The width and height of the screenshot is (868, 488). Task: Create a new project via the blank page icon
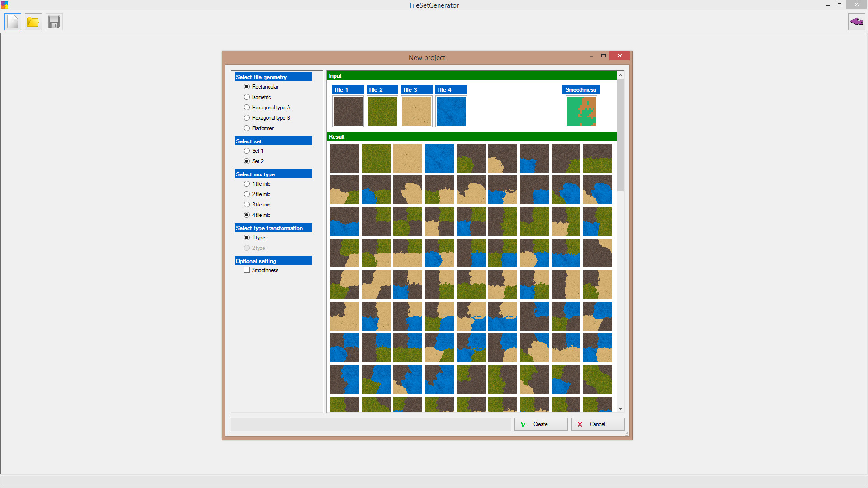[12, 21]
